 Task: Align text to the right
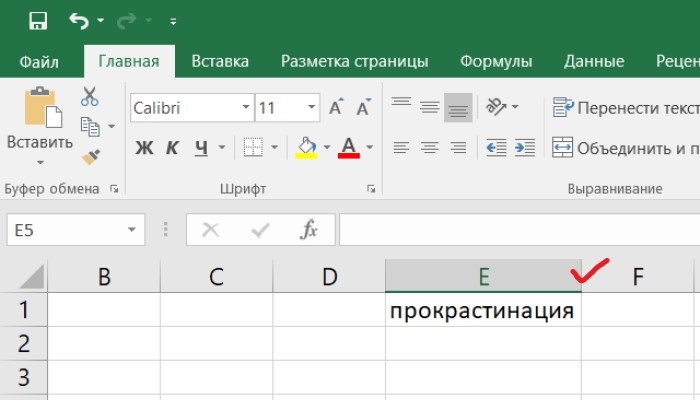(458, 147)
